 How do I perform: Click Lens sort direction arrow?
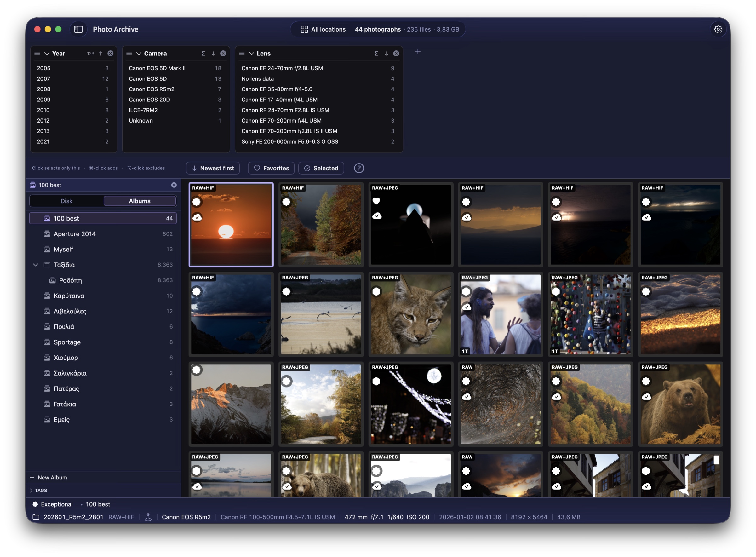(386, 53)
